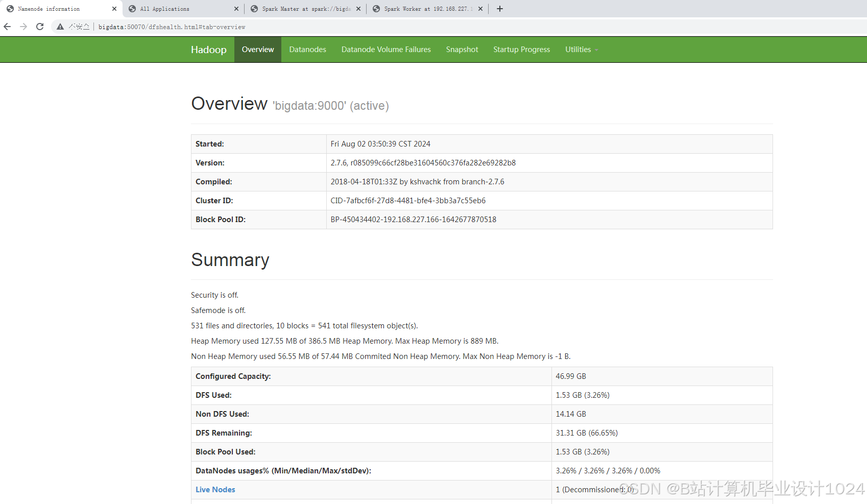Open the Startup Progress tab

click(x=522, y=50)
